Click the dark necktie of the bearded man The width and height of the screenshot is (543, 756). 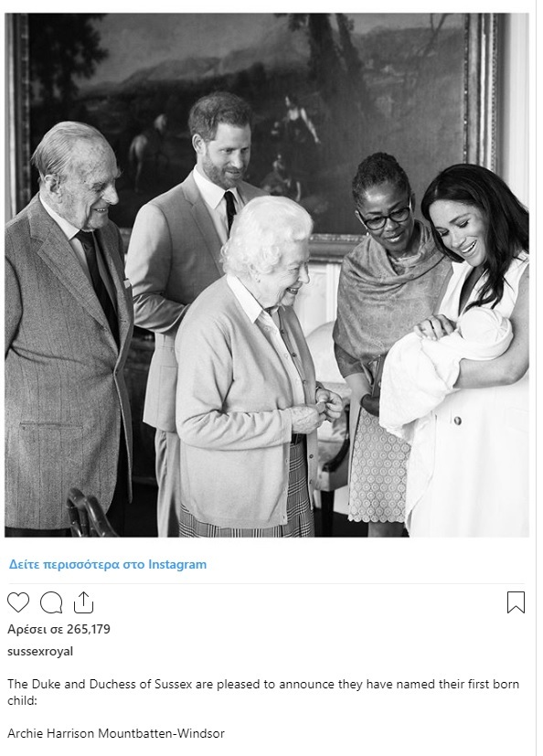230,209
